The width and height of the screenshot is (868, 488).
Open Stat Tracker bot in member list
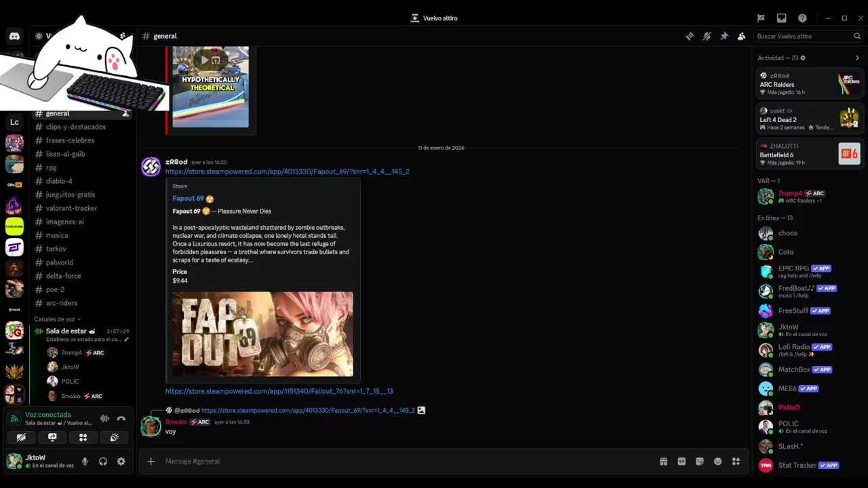(809, 466)
